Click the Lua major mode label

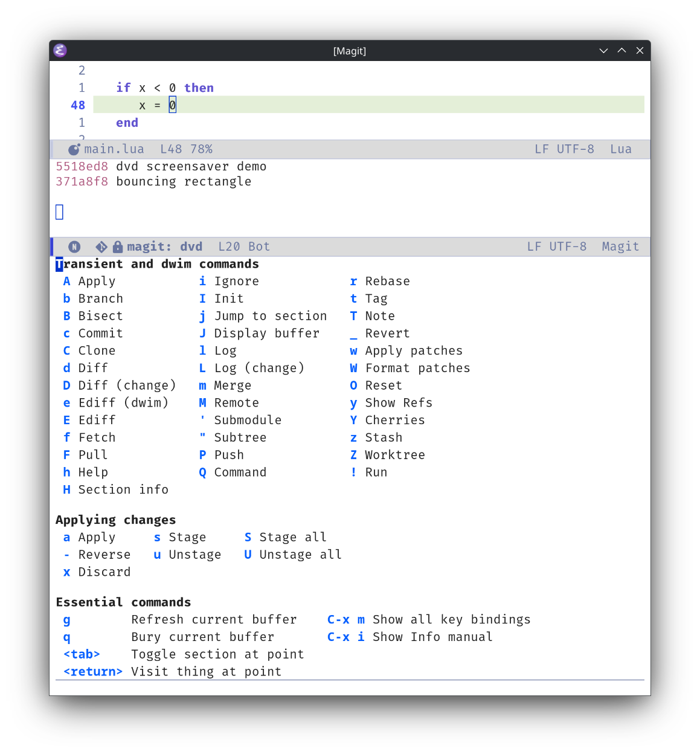(621, 149)
